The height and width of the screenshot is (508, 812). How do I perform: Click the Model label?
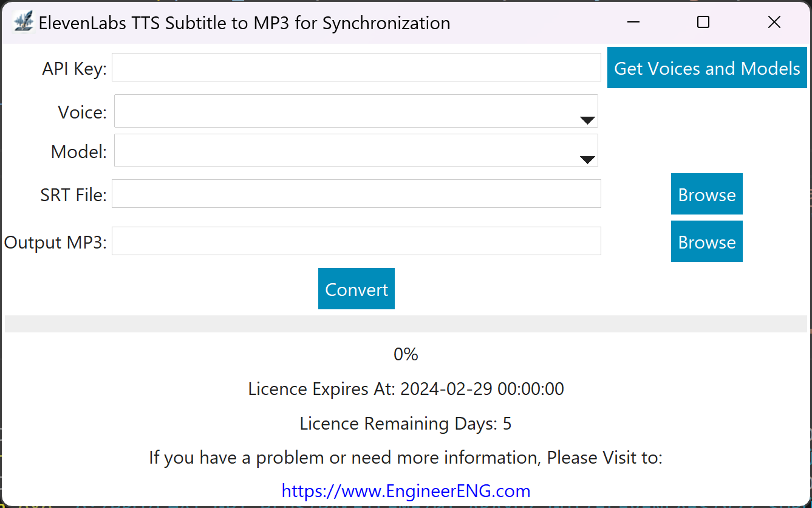[79, 152]
